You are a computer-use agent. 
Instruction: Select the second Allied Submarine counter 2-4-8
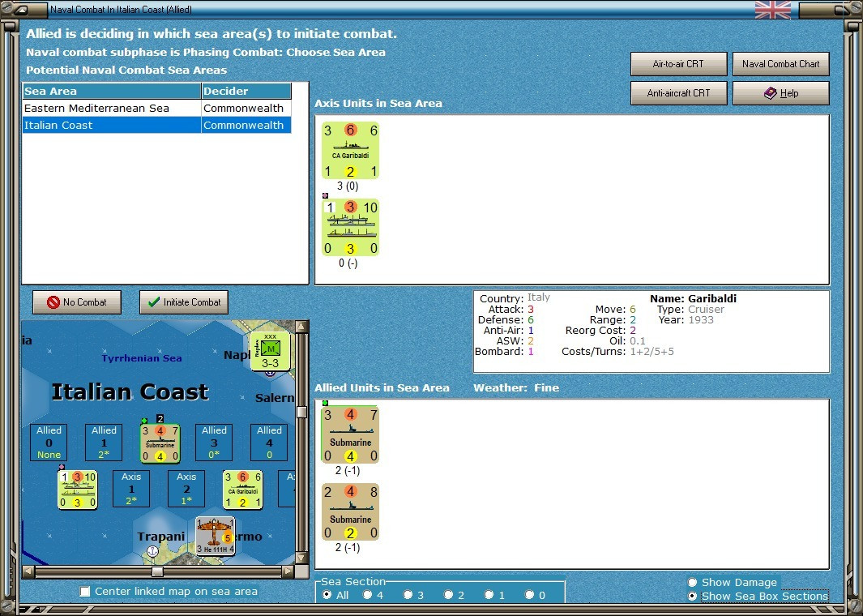351,511
